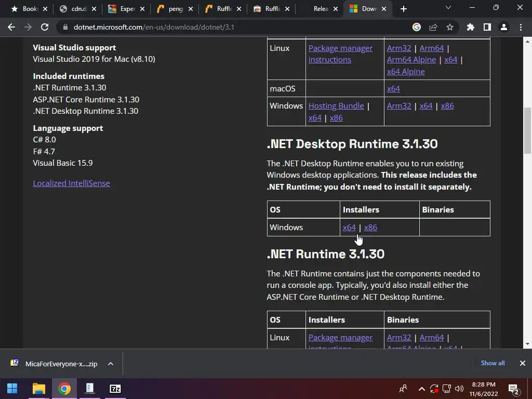
Task: Select the Visual Basic 15.9 text
Action: (x=63, y=163)
